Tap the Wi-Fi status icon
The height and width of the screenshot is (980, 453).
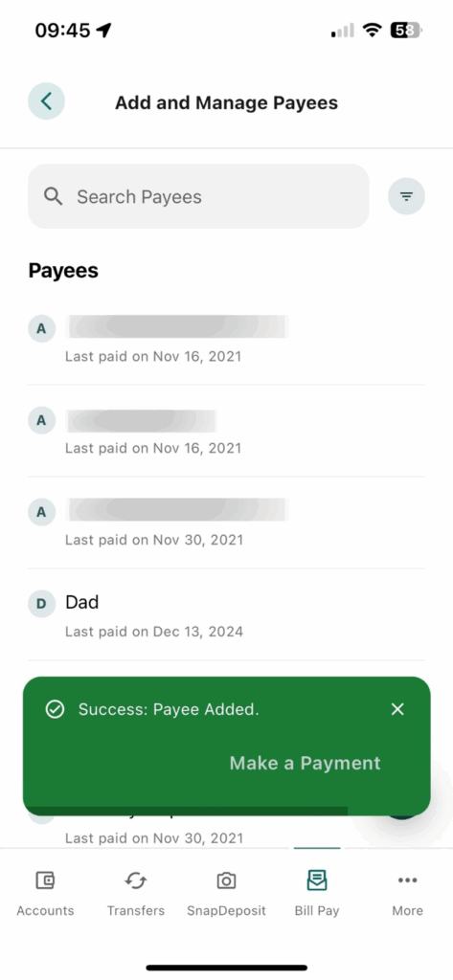tap(373, 30)
